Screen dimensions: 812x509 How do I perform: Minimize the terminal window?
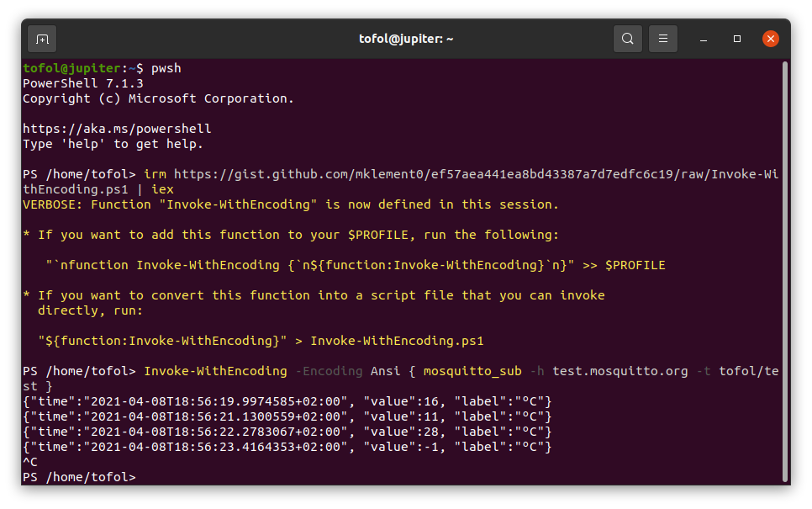point(704,39)
